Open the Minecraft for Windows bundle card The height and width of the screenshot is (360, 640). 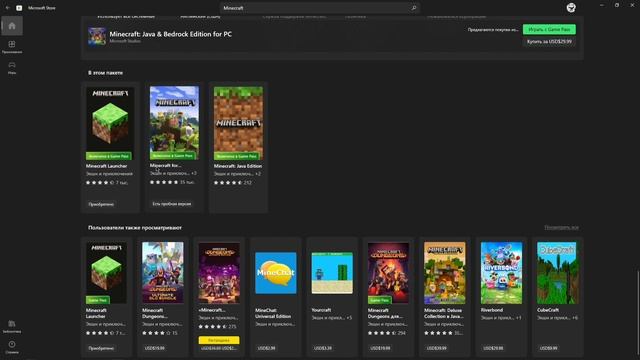[174, 147]
